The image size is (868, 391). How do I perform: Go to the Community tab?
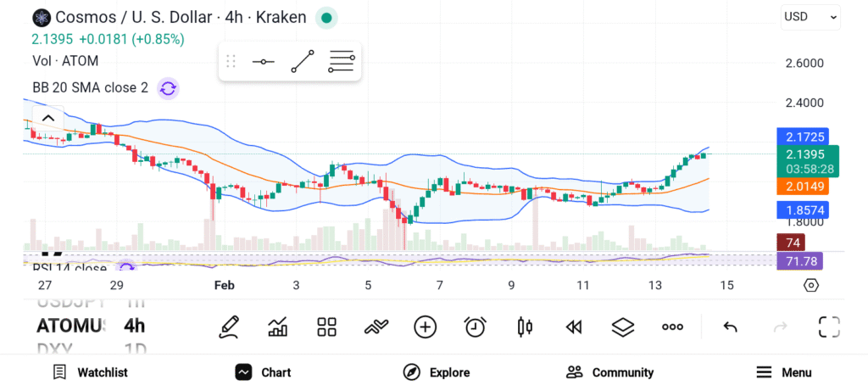click(x=609, y=372)
